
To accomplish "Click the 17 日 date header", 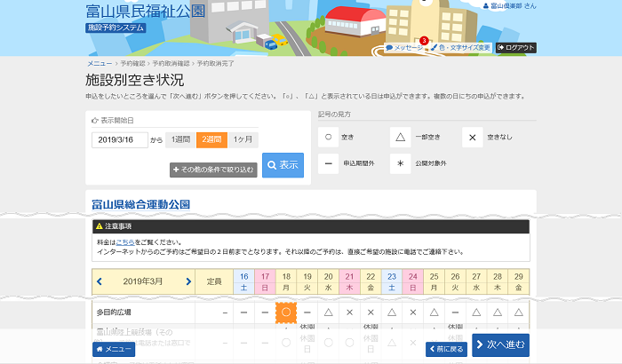I will (265, 282).
